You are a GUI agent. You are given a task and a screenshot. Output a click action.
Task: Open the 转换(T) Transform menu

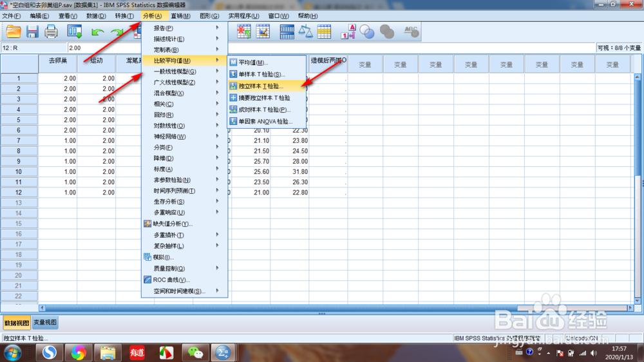point(124,15)
